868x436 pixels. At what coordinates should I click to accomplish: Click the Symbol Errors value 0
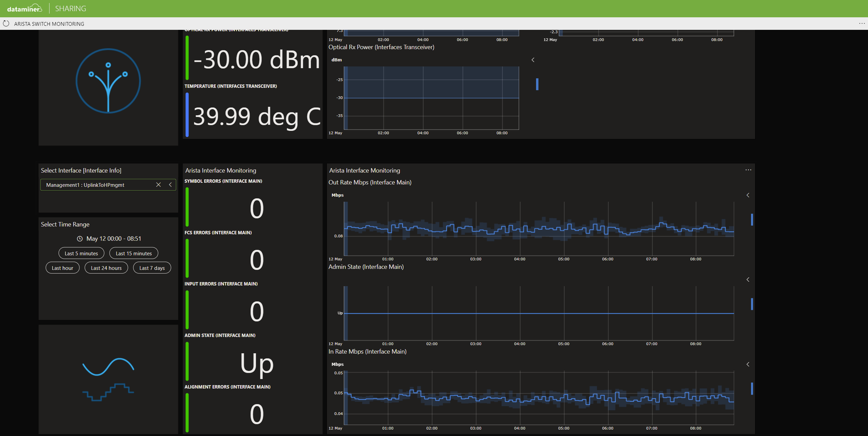[x=257, y=208]
